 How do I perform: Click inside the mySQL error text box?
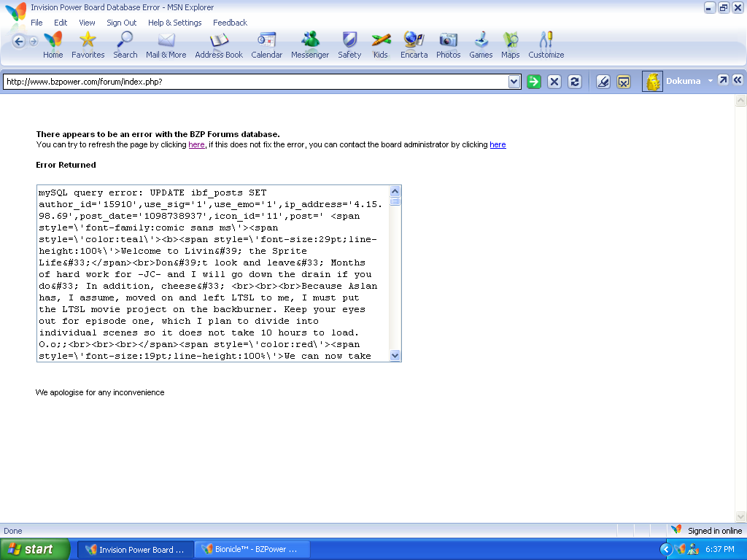pyautogui.click(x=213, y=274)
